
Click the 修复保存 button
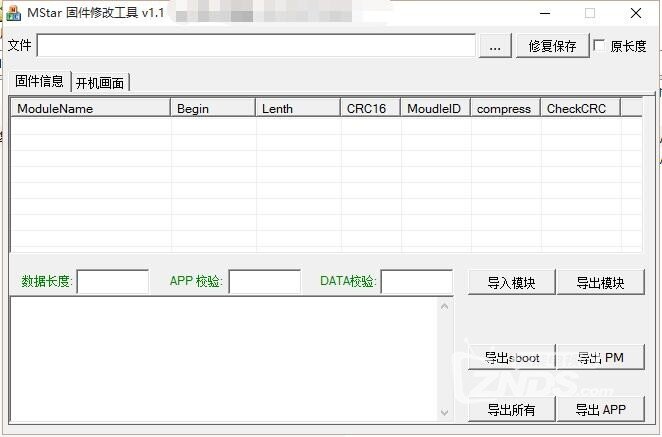pyautogui.click(x=552, y=46)
